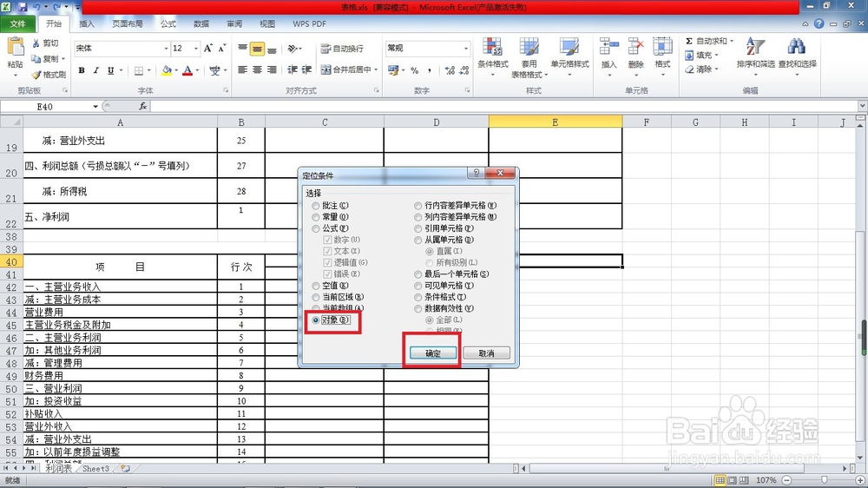Click the zoom slider handle
This screenshot has height=488, width=868.
click(x=825, y=480)
